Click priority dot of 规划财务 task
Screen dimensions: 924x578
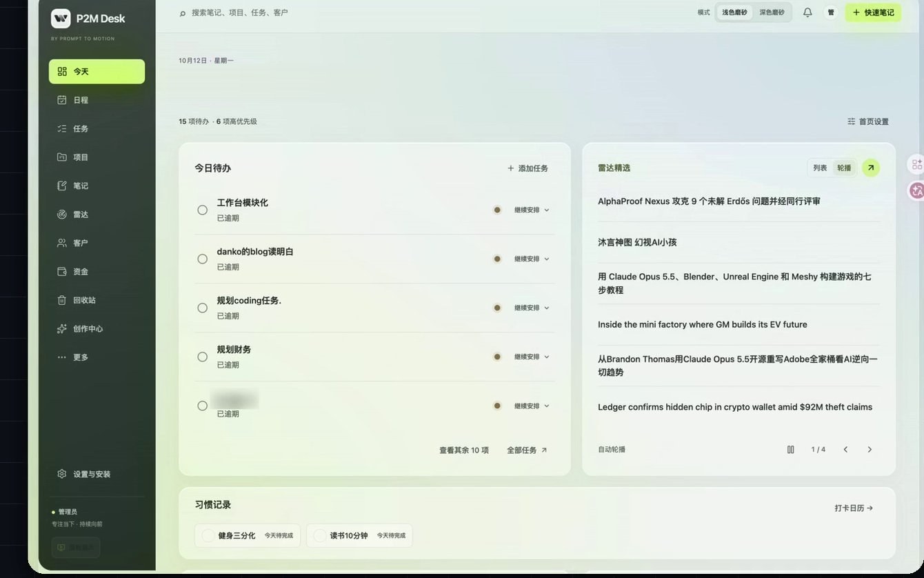496,357
